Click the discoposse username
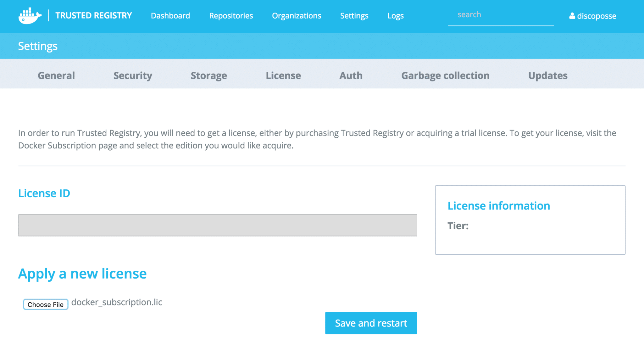The width and height of the screenshot is (644, 345). [596, 16]
